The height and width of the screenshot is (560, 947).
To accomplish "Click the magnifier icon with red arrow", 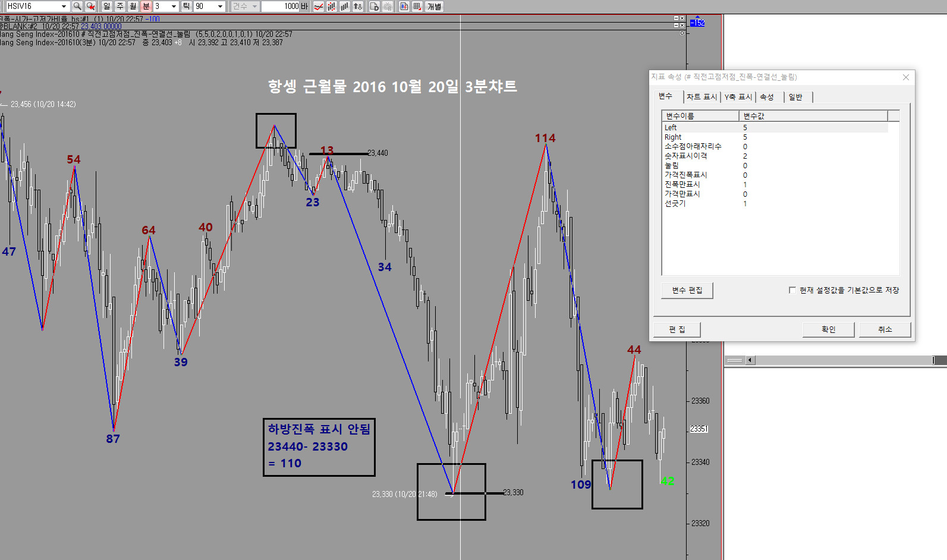I will point(90,7).
